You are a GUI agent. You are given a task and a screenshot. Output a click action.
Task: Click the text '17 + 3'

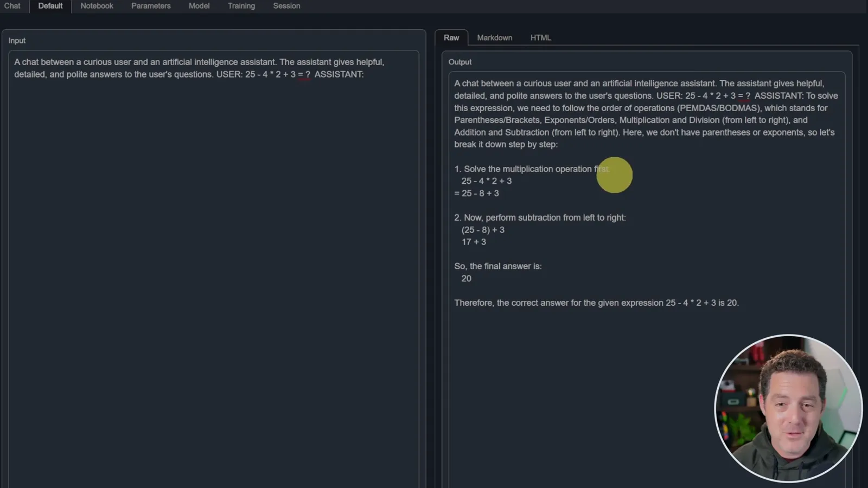tap(474, 242)
